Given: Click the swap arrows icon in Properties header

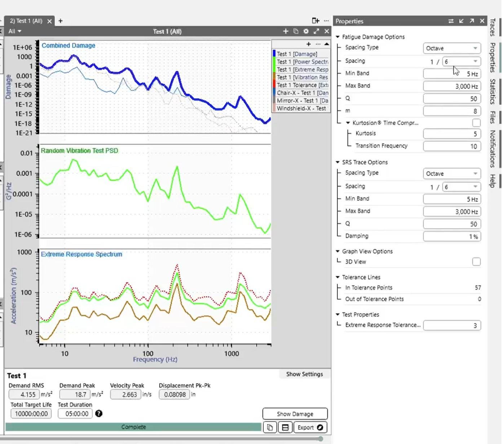Looking at the screenshot, I should (x=451, y=21).
